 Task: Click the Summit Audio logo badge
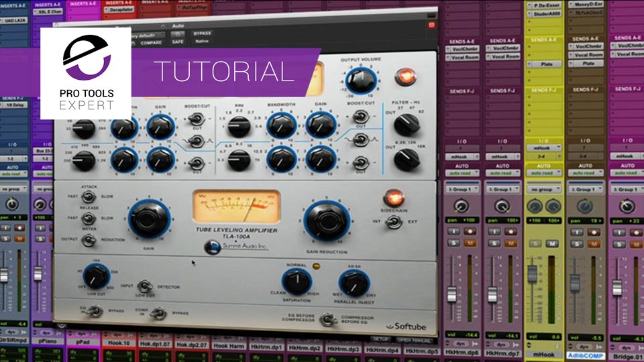(x=213, y=247)
